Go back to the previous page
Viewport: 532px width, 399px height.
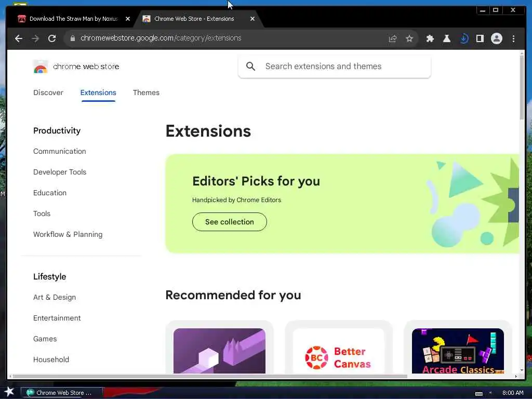(19, 38)
